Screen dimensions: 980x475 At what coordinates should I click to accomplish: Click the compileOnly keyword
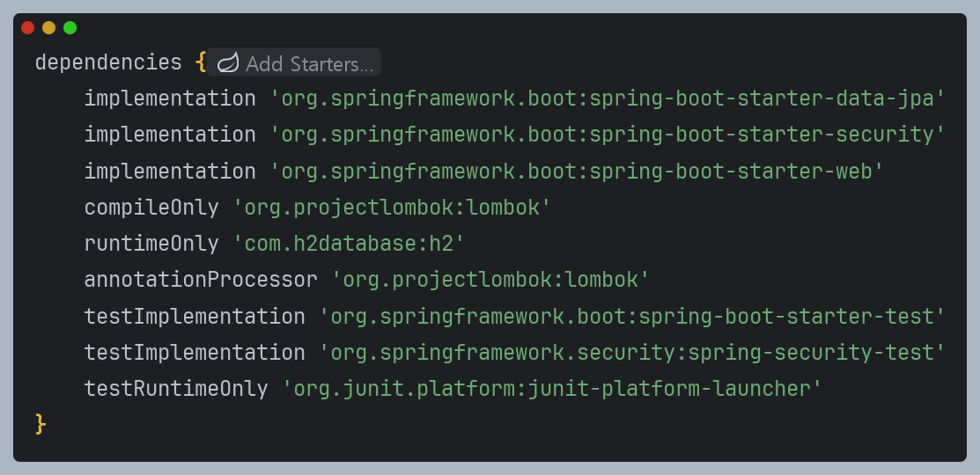click(x=151, y=208)
